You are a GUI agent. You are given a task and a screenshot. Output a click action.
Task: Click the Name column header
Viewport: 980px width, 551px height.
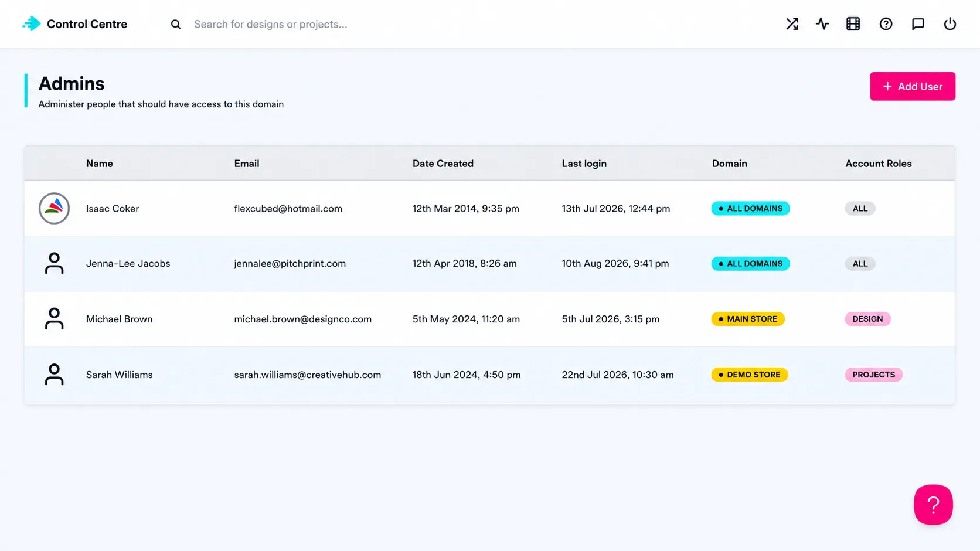tap(100, 164)
